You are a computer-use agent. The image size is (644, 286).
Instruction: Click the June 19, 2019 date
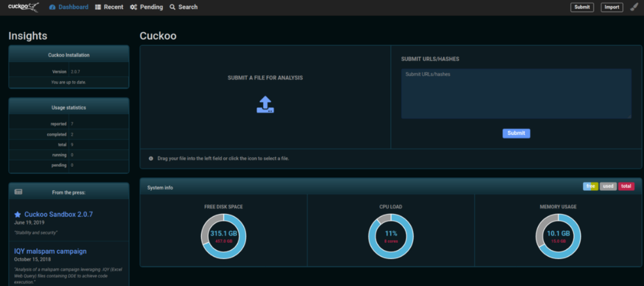tap(29, 223)
